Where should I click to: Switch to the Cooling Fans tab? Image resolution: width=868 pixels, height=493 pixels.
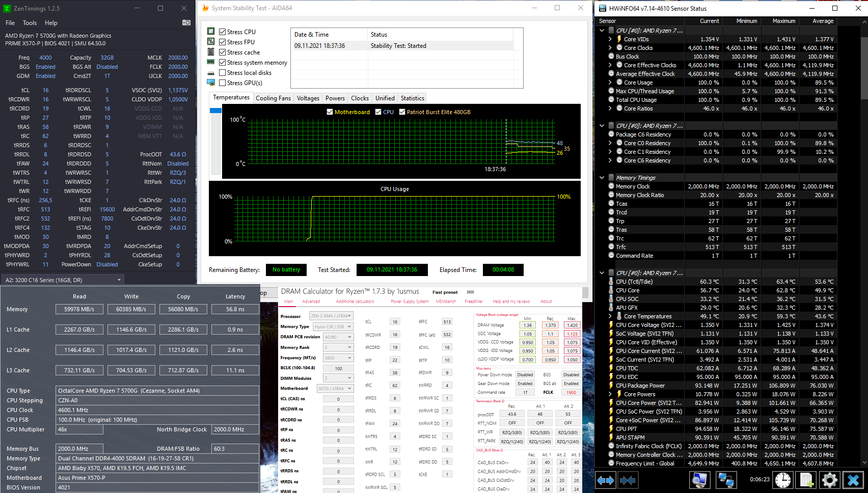(x=273, y=98)
